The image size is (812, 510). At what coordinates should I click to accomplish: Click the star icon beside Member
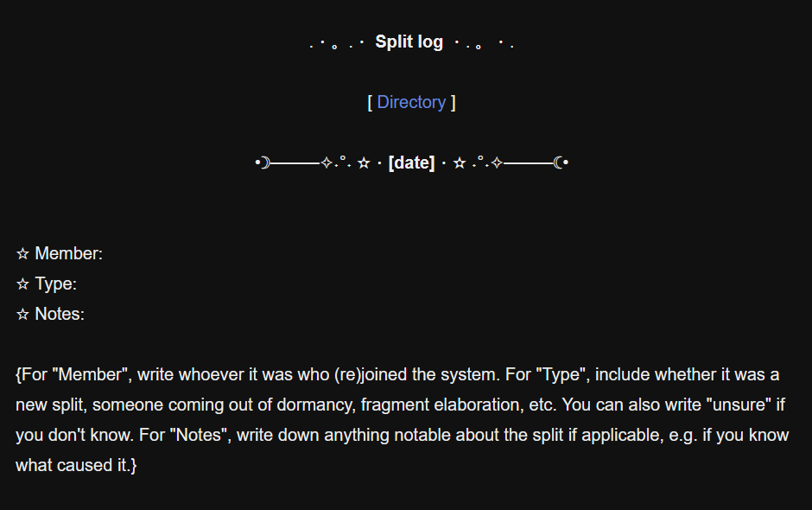pos(23,254)
